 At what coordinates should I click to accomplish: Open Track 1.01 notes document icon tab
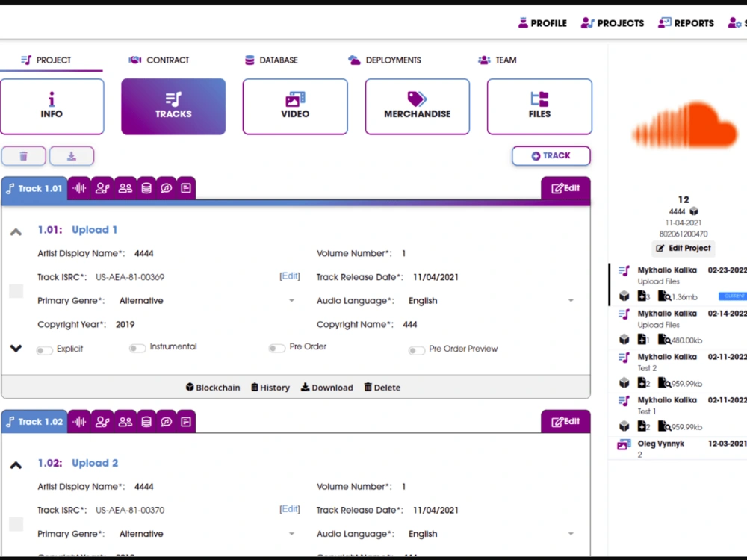pyautogui.click(x=186, y=188)
